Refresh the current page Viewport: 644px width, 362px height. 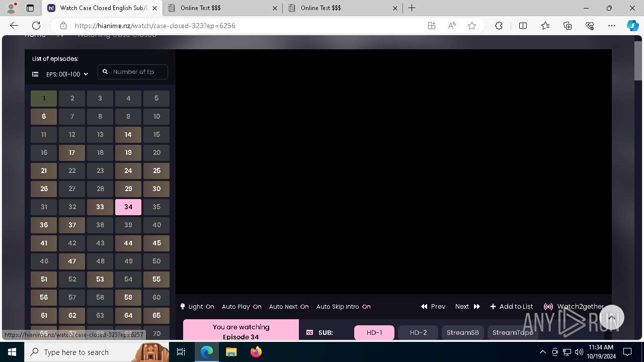(x=36, y=26)
